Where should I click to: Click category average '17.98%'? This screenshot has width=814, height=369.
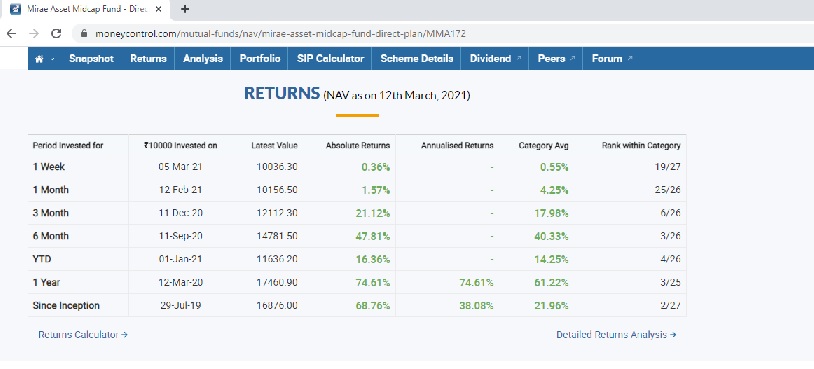(x=551, y=213)
